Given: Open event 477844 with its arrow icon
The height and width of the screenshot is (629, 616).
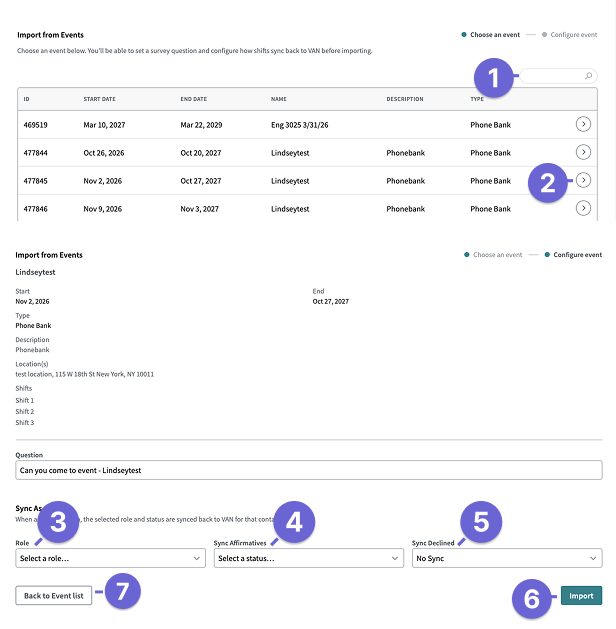Looking at the screenshot, I should [x=583, y=152].
